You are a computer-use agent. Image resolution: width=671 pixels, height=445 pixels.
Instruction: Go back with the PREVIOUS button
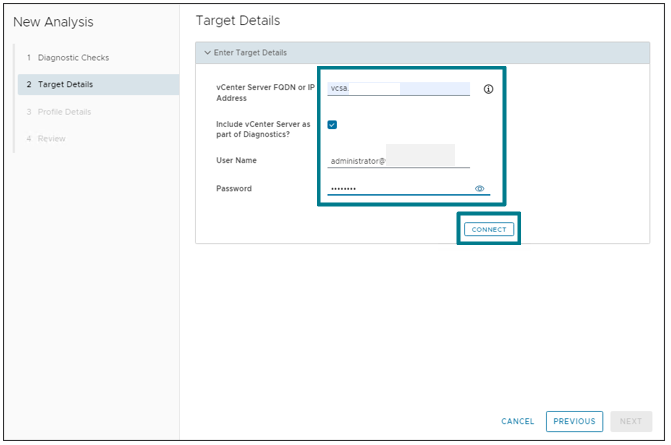[x=574, y=421]
